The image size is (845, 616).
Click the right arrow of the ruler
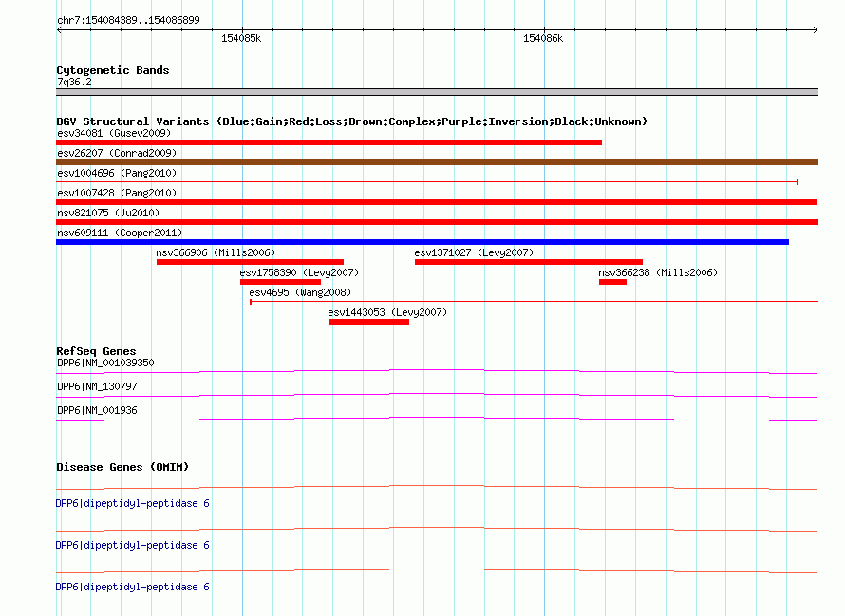point(815,30)
